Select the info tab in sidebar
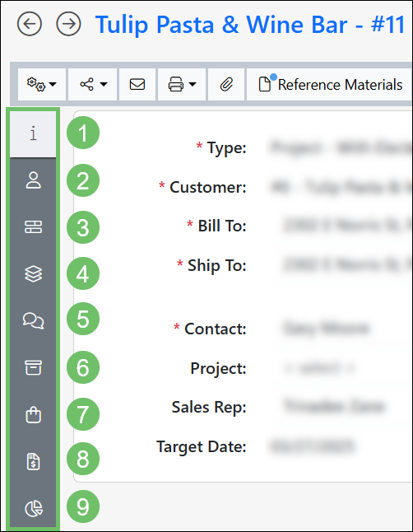 [33, 133]
